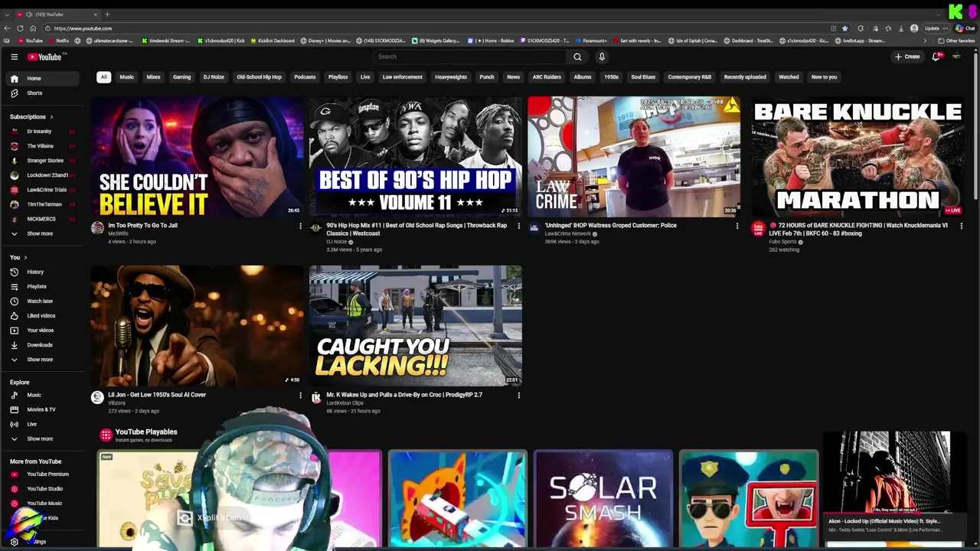Open Law&Crime Trials subscription

pyautogui.click(x=44, y=190)
